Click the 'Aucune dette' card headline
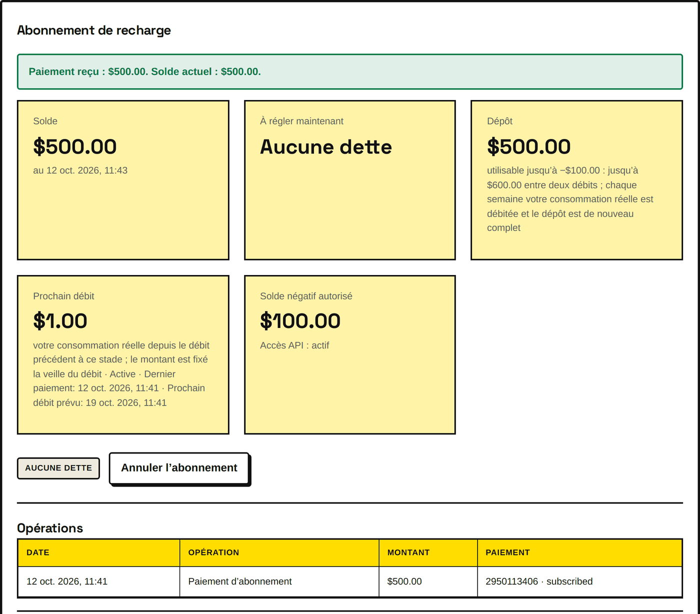The image size is (700, 614). (326, 147)
